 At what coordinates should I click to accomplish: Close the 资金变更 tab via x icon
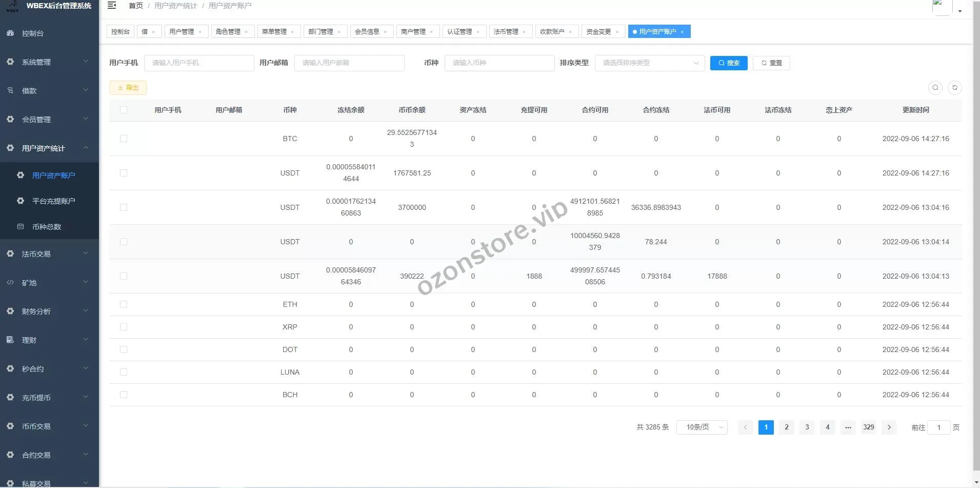[616, 32]
